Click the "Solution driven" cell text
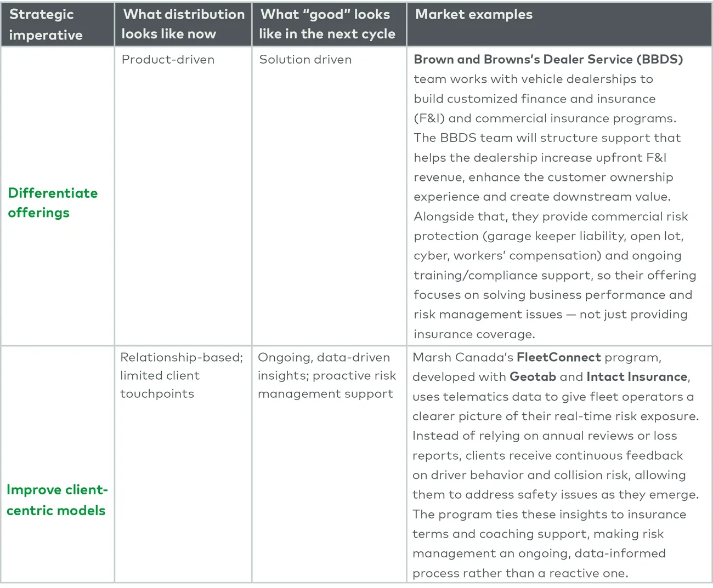 pyautogui.click(x=305, y=60)
